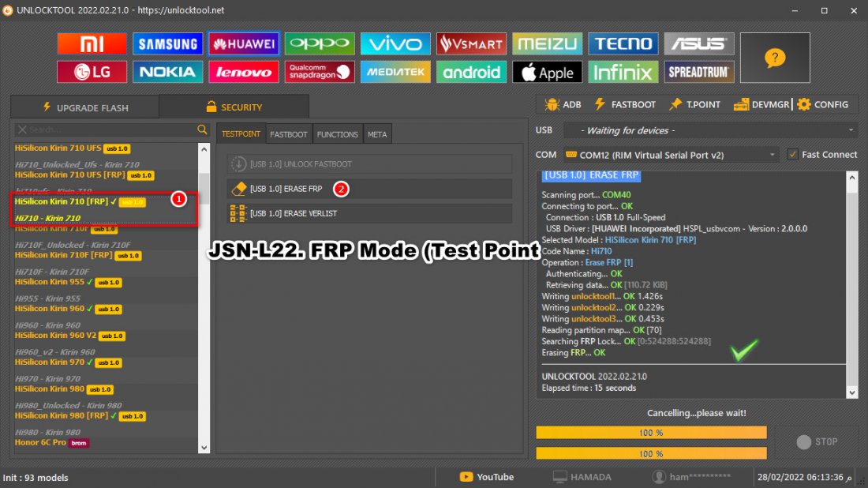This screenshot has width=868, height=488.
Task: Select the Qualcomm Snapdragon logo
Action: (320, 72)
